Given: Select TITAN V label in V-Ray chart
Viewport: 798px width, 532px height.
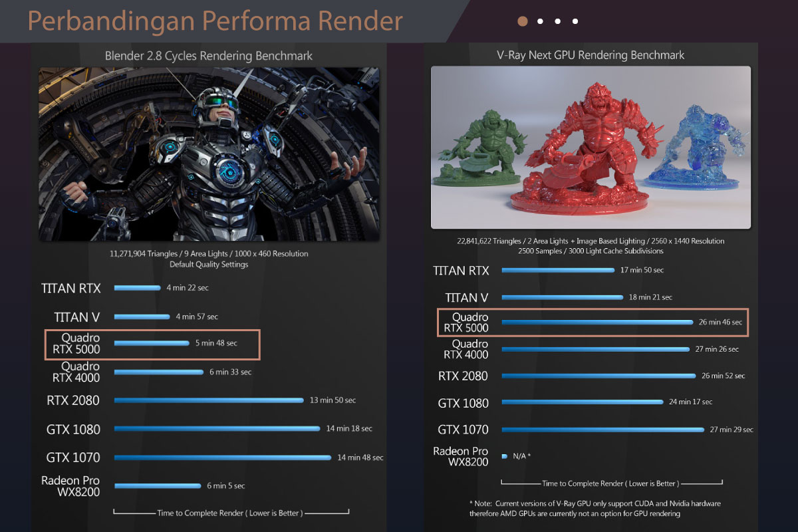Looking at the screenshot, I should [x=466, y=297].
